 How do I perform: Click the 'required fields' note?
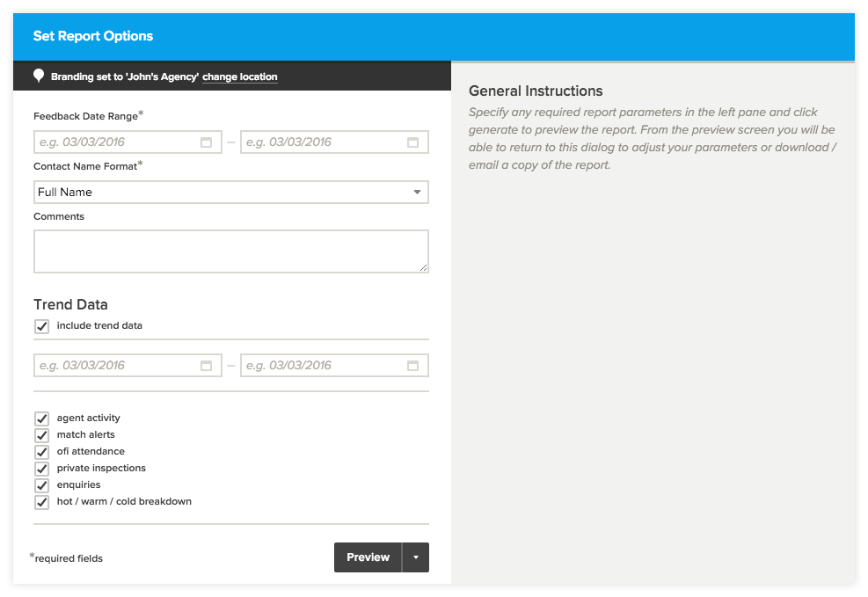pos(69,558)
